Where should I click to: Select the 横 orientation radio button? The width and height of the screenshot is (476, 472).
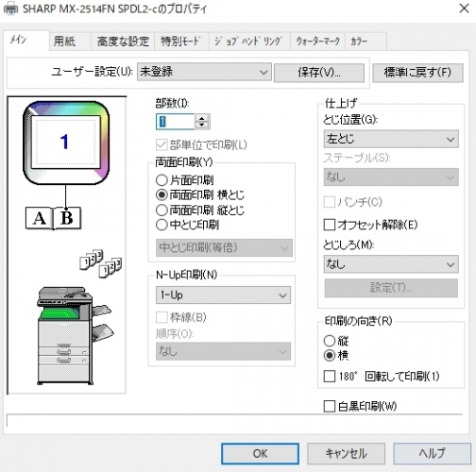click(330, 356)
